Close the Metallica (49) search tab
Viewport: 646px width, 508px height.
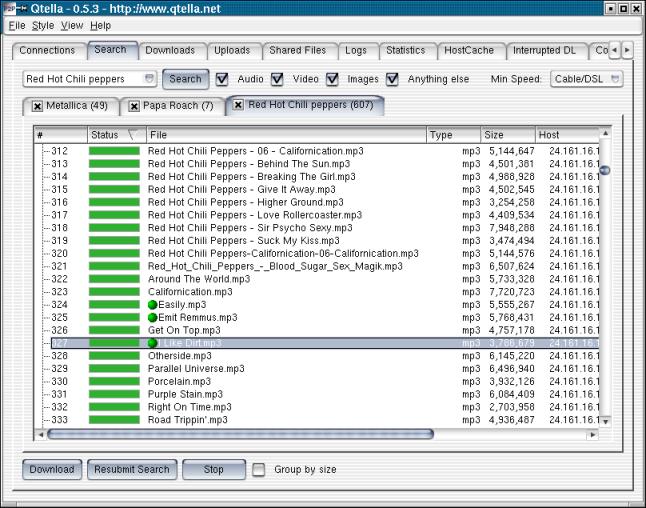coord(37,106)
